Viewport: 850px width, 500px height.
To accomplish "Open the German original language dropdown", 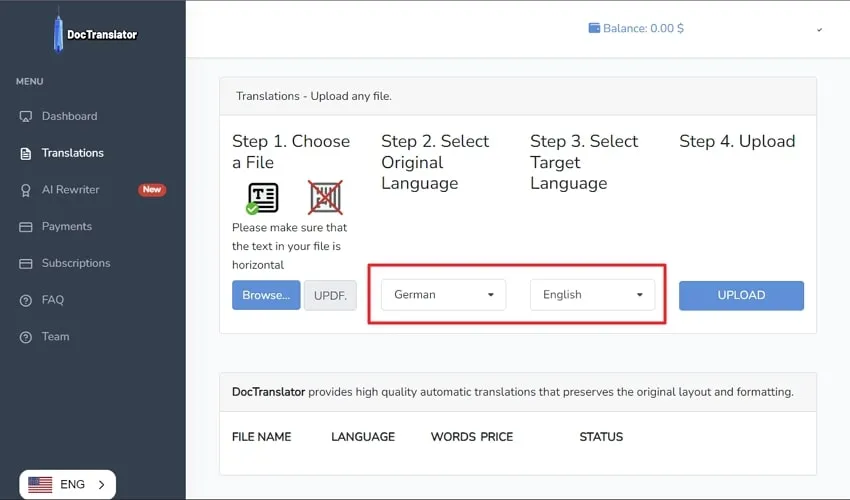I will [443, 294].
